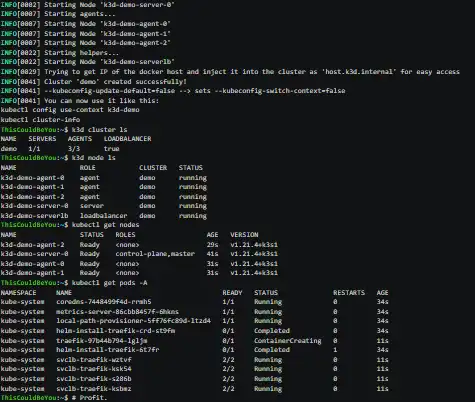Click 'k3d-demo-agent-1' in get nodes table

click(x=32, y=273)
